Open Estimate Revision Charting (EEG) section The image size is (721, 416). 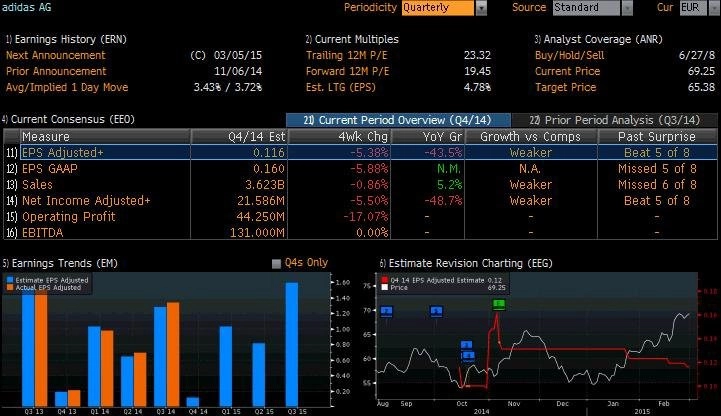[x=466, y=263]
